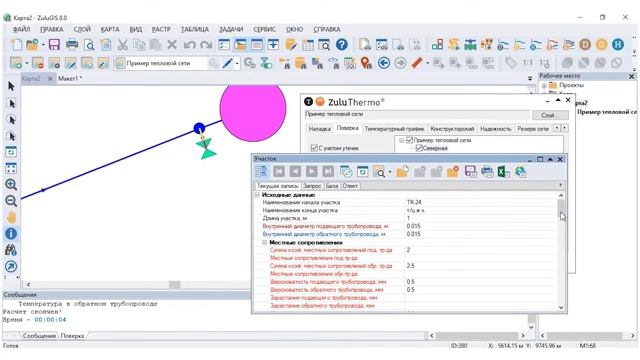Select the black arrow pointer tool in the left toolbar
This screenshot has width=640, height=360.
[x=11, y=86]
